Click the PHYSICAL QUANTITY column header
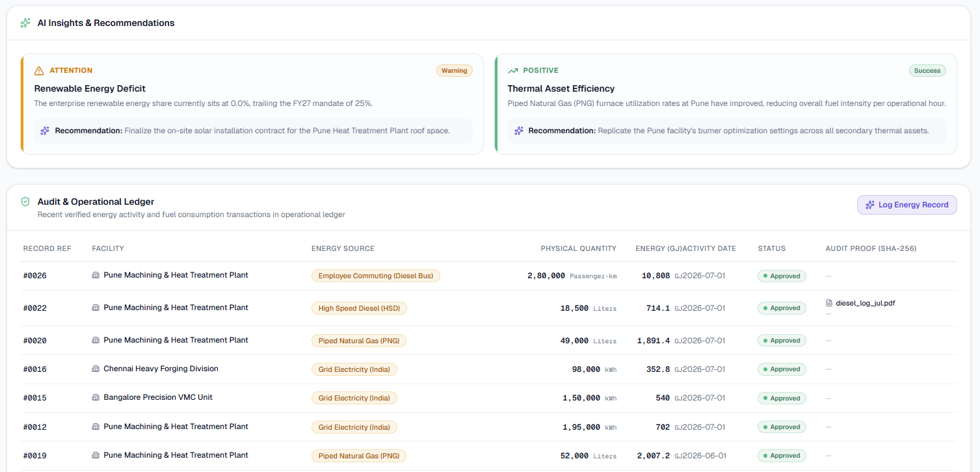 coord(579,248)
